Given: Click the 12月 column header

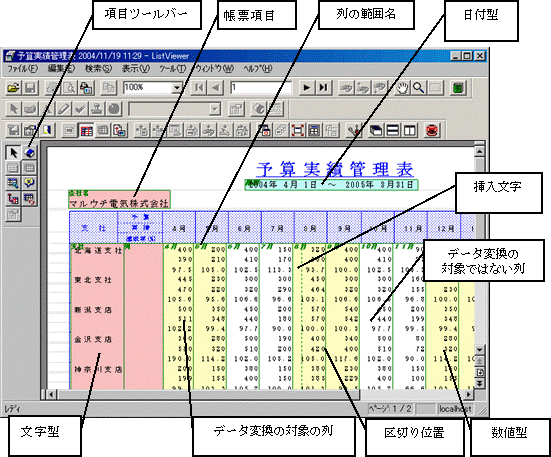Looking at the screenshot, I should [445, 228].
